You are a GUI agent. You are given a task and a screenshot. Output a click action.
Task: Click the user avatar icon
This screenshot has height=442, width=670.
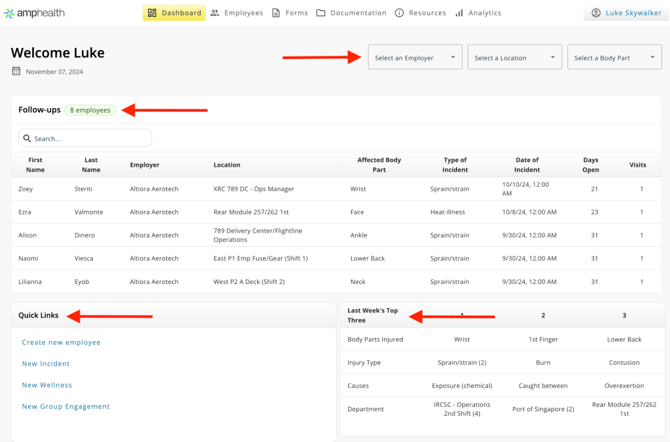tap(596, 13)
